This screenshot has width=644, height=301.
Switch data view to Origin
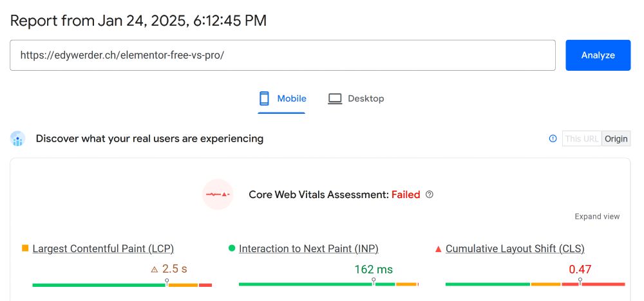pos(616,138)
